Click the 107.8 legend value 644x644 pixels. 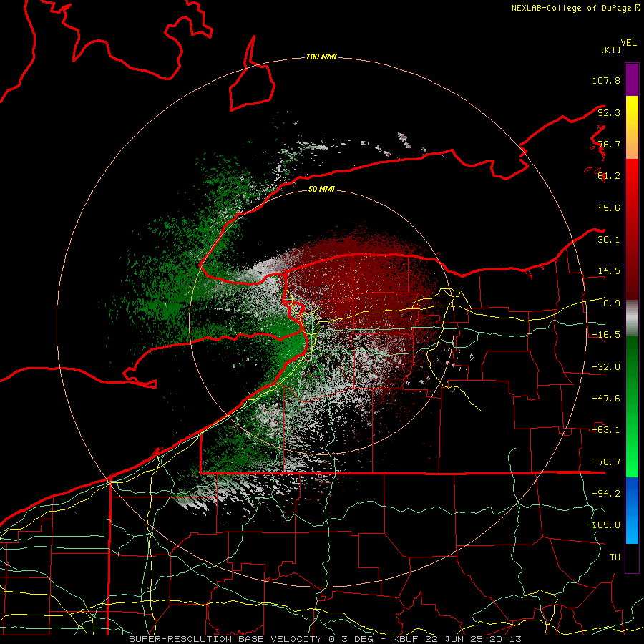tap(606, 80)
